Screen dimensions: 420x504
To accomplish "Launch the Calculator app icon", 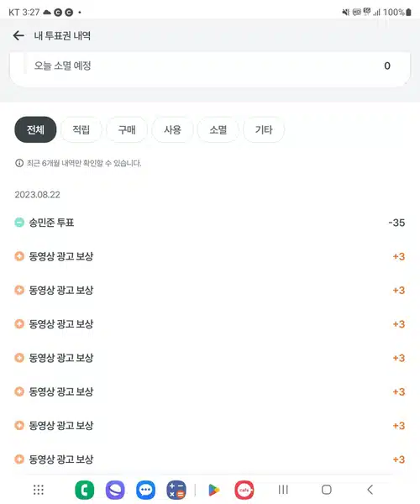I will tap(176, 490).
